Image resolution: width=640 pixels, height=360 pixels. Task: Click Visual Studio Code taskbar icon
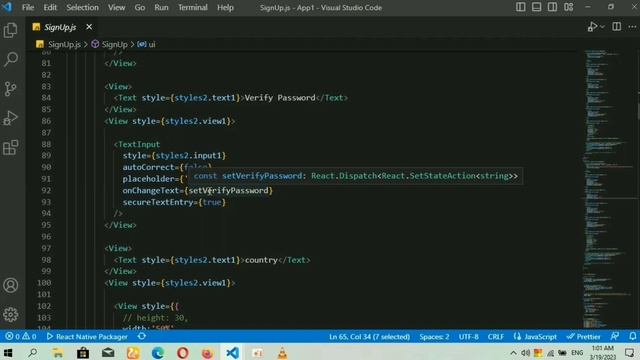click(x=232, y=353)
